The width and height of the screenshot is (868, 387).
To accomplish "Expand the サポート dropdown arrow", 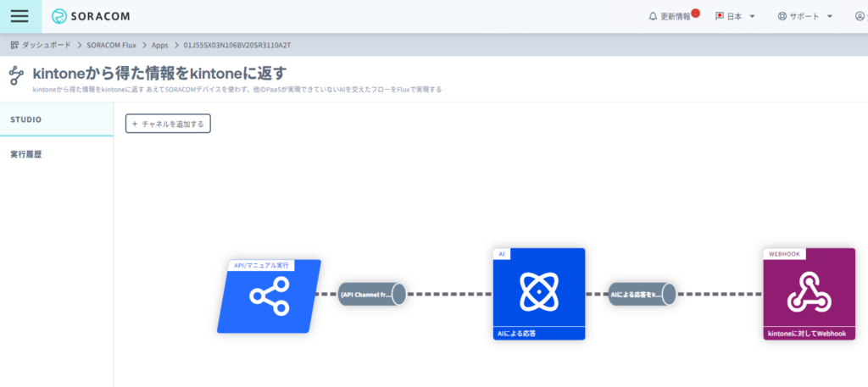I will (x=829, y=17).
